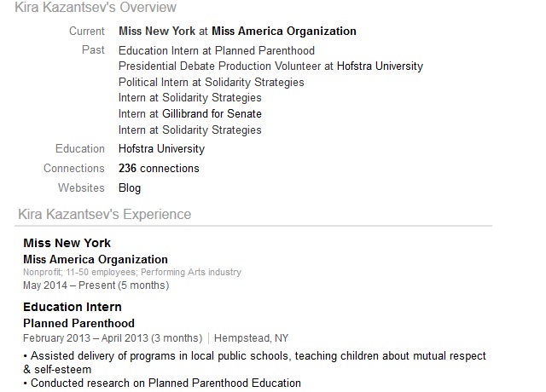This screenshot has width=546, height=392.
Task: Click Hempstead, NY location text
Action: 251,338
